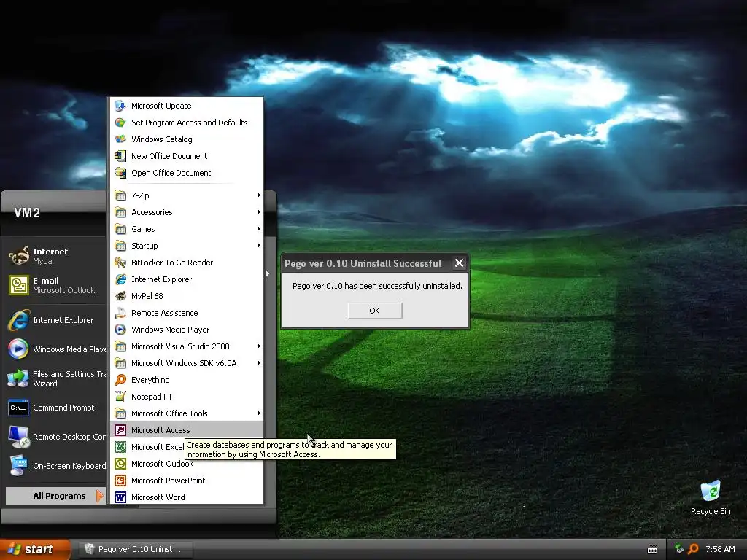The height and width of the screenshot is (560, 747).
Task: Expand the Games submenu arrow
Action: [258, 229]
